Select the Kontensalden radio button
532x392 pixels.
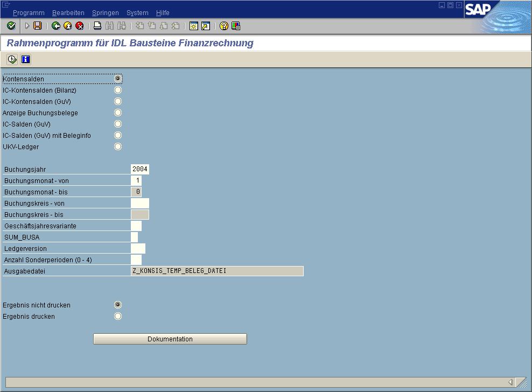click(x=118, y=79)
